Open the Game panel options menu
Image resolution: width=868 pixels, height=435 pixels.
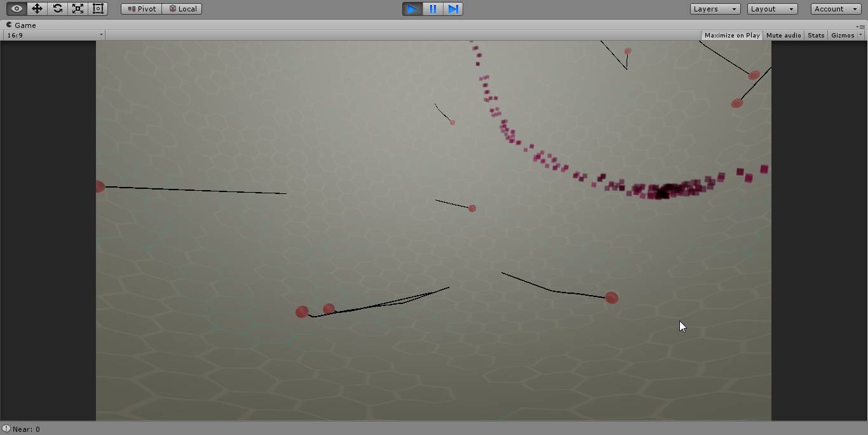point(862,26)
